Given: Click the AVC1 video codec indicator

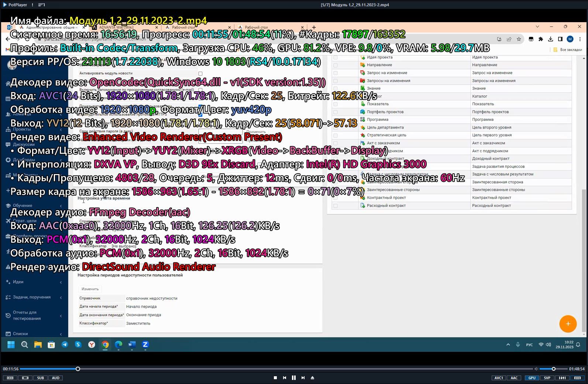Looking at the screenshot, I should click(x=499, y=378).
